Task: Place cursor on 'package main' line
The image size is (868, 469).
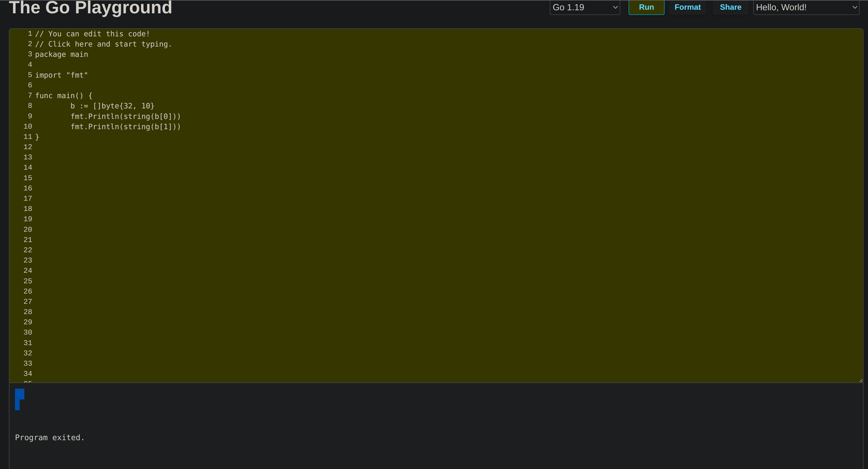Action: pyautogui.click(x=61, y=54)
